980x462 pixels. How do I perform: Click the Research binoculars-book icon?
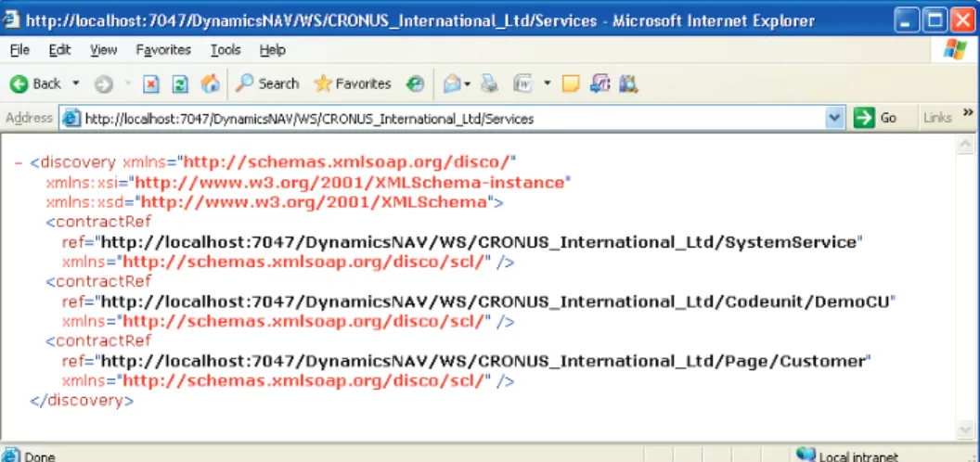coord(628,83)
